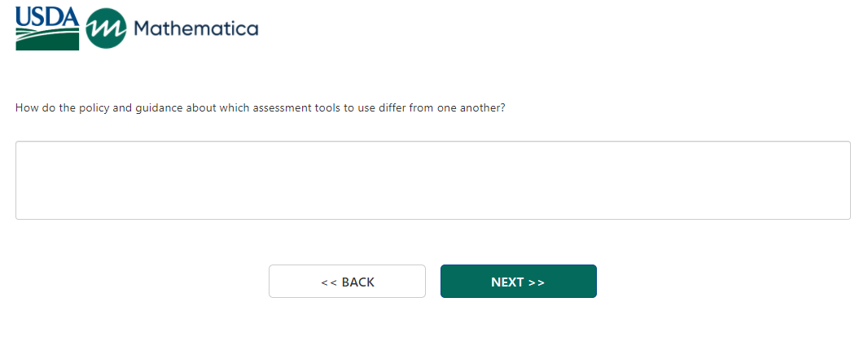Focus the policy and guidance response field

(432, 180)
